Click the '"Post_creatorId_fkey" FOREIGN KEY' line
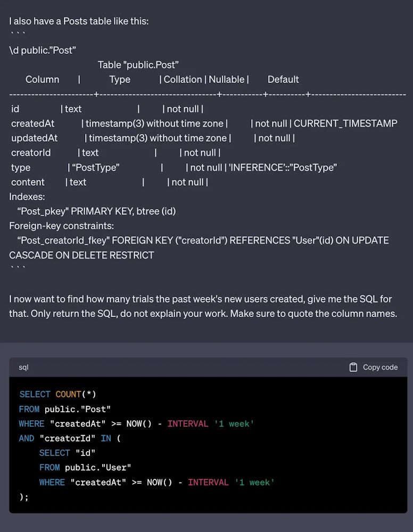Screen dimensions: 413x532 (x=203, y=240)
